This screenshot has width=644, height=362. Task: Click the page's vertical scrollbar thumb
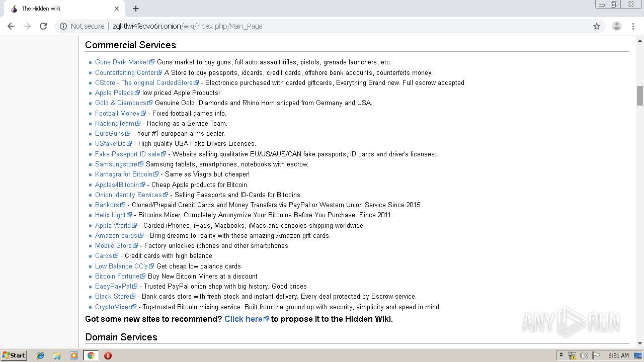pos(640,96)
